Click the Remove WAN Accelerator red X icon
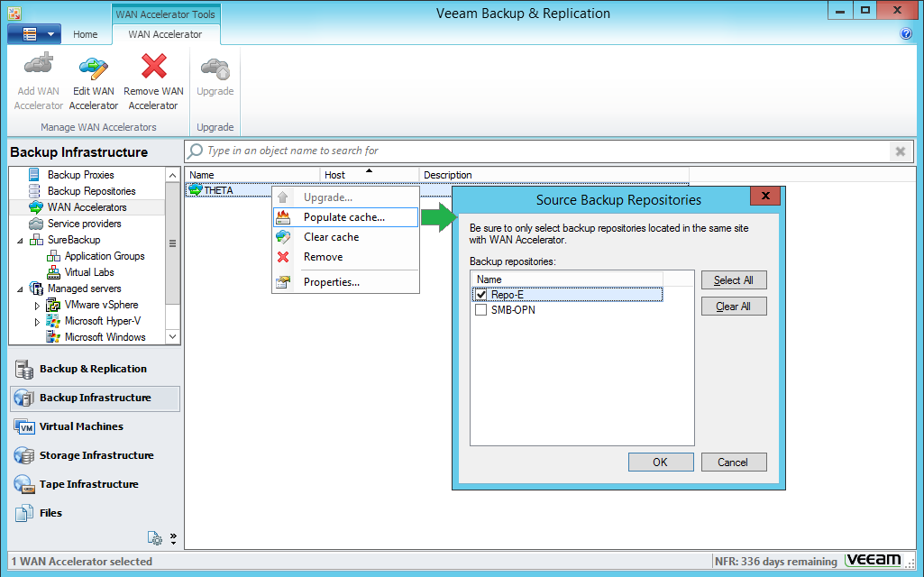This screenshot has width=924, height=577. coord(154,66)
